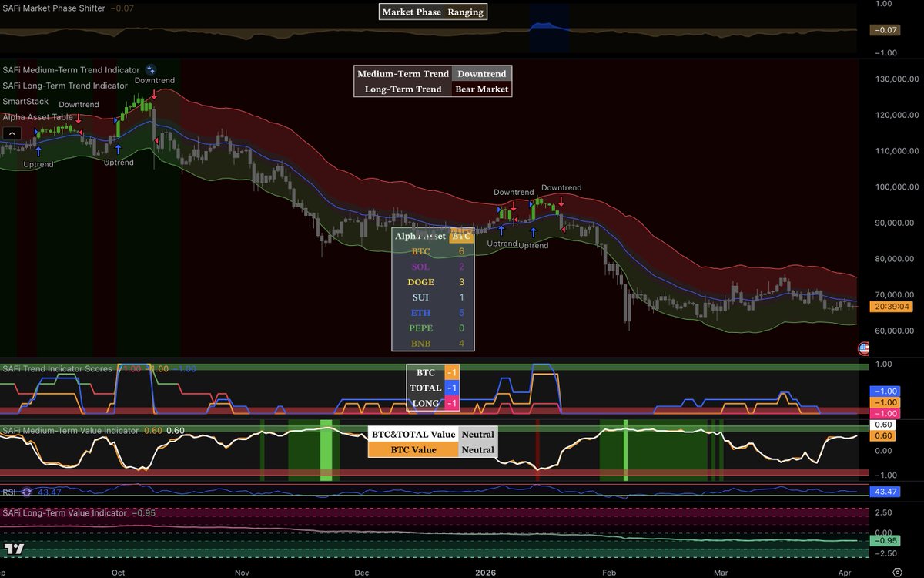This screenshot has width=924, height=578.
Task: Click the Apr label on the time axis
Action: click(844, 573)
